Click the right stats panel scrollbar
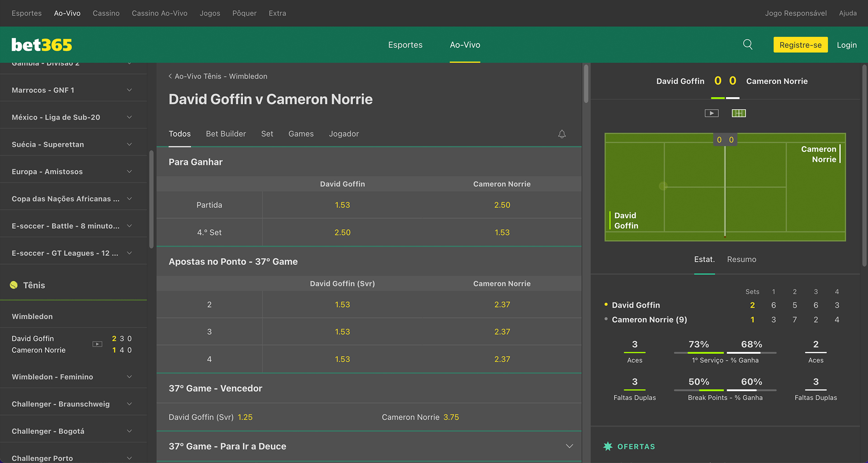This screenshot has width=868, height=463. click(x=864, y=165)
